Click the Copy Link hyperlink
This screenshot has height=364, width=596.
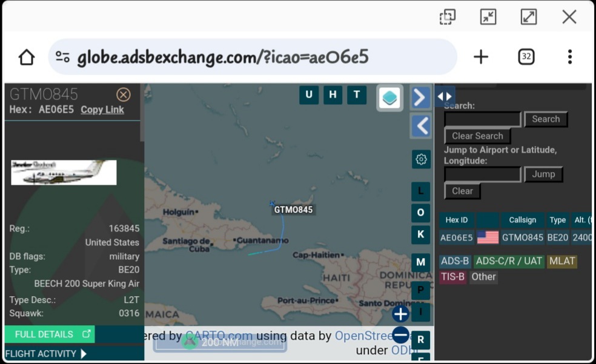click(102, 110)
